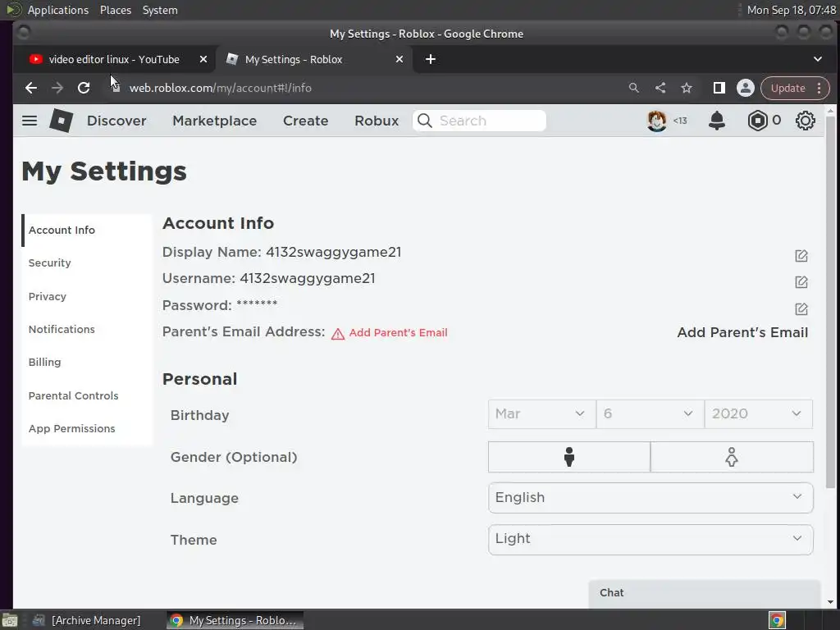Go back in Chrome
The height and width of the screenshot is (630, 840).
tap(31, 88)
